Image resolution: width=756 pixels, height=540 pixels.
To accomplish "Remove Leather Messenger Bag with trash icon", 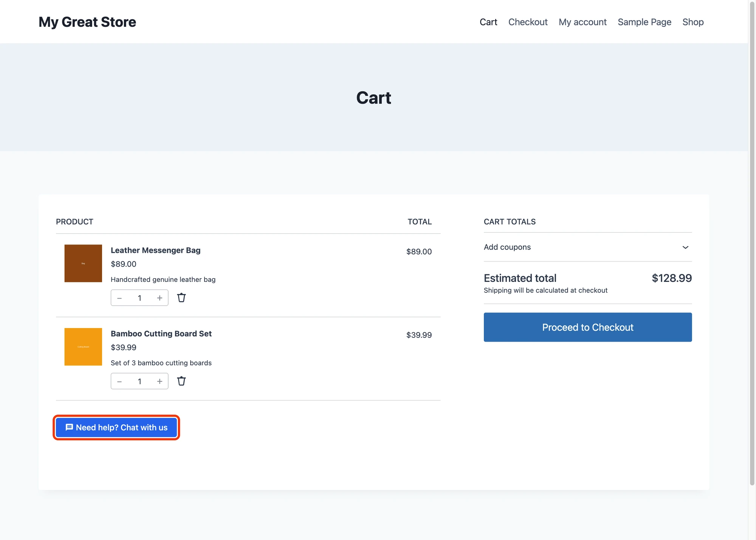I will pos(181,298).
